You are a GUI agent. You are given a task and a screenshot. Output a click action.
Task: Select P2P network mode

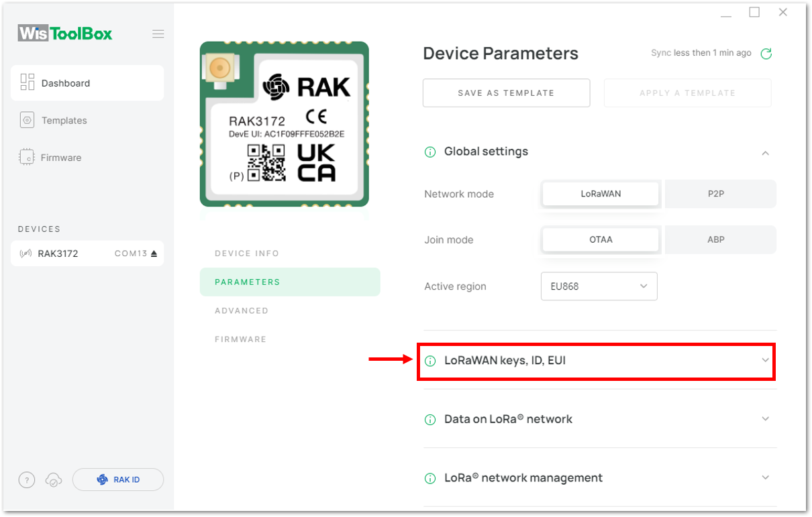(x=716, y=194)
